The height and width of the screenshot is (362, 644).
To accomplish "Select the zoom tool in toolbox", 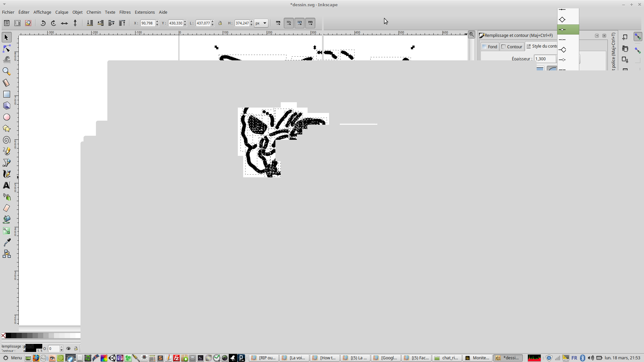I will click(x=6, y=71).
